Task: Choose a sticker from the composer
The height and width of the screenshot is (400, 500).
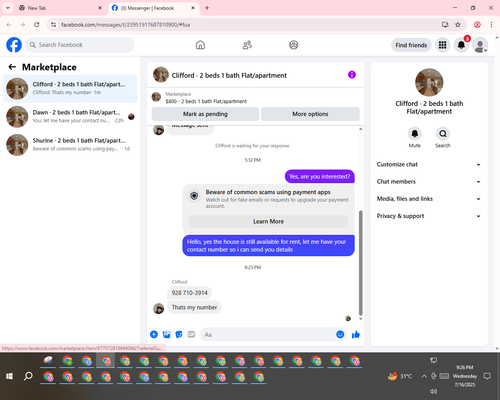Action: [179, 334]
